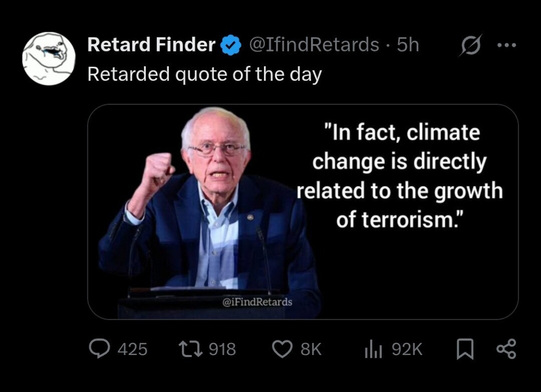
Task: Click the reply speech bubble icon
Action: [x=99, y=349]
